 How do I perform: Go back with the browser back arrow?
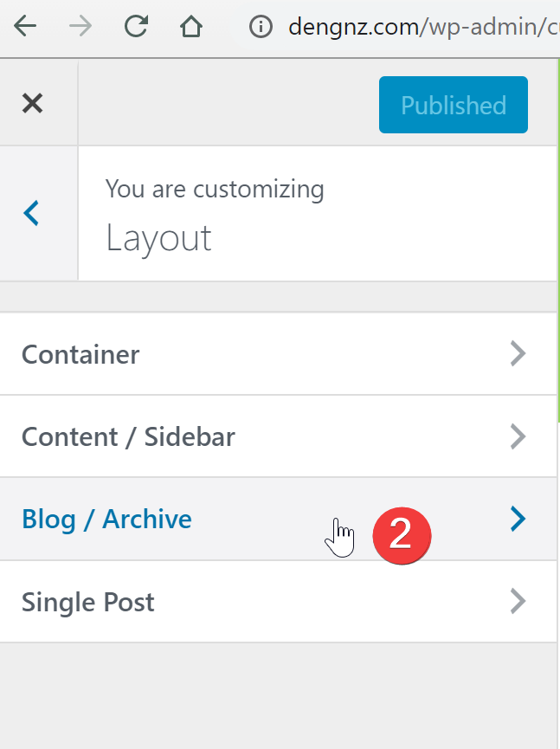(x=25, y=26)
